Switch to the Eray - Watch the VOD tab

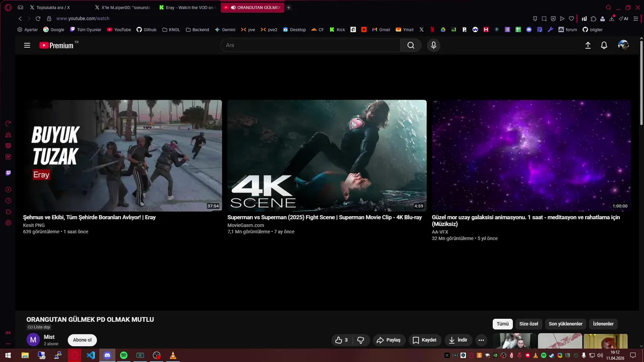point(187,8)
